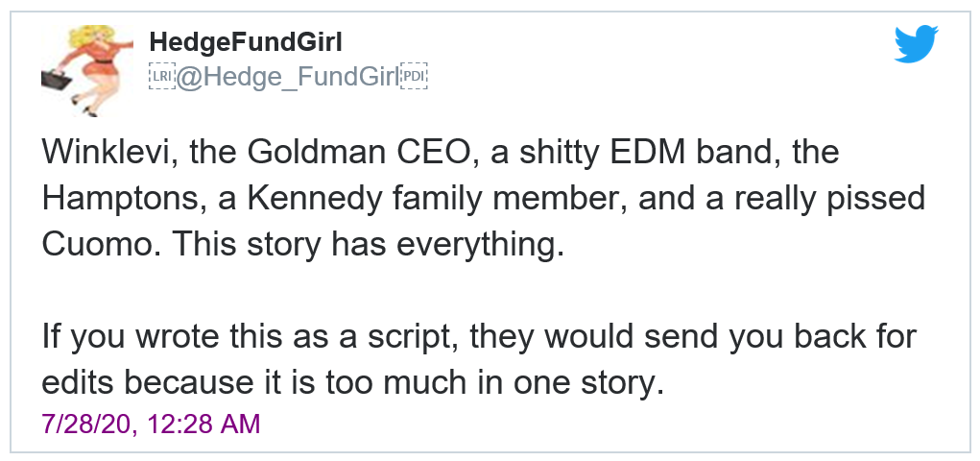Open the HedgeFundGirl display name
The image size is (980, 461).
point(246,42)
